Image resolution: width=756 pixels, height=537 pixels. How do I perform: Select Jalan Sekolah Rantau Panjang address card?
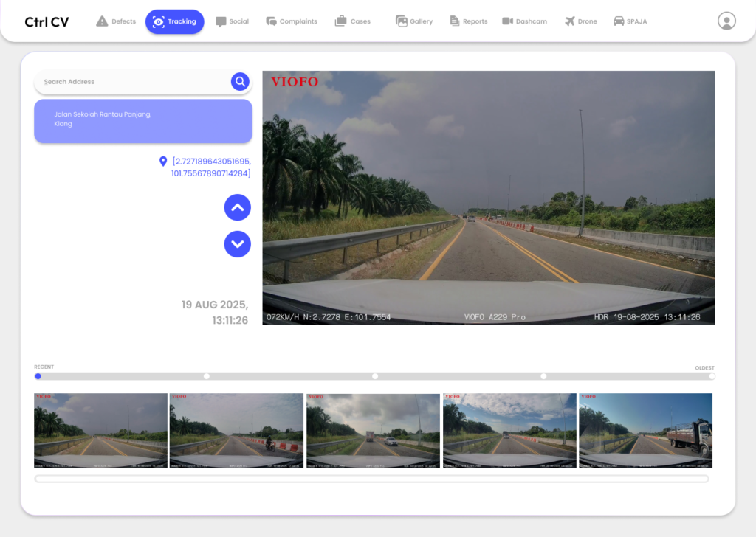point(143,121)
